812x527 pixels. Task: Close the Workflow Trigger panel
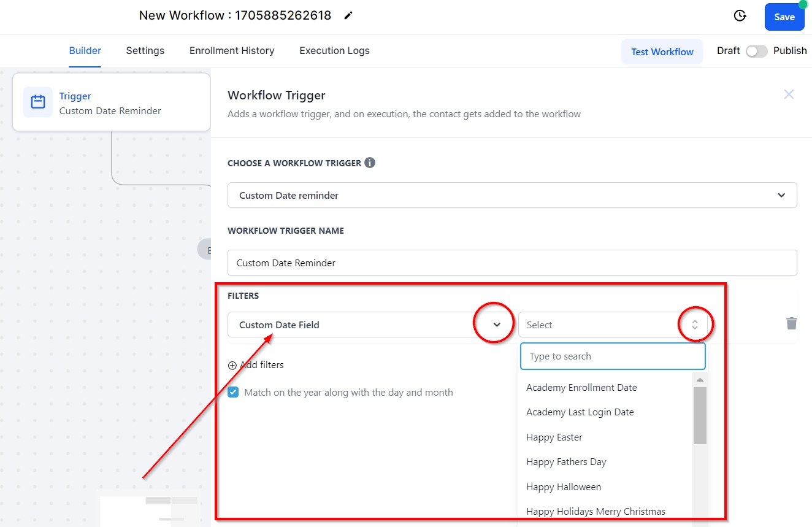[789, 94]
